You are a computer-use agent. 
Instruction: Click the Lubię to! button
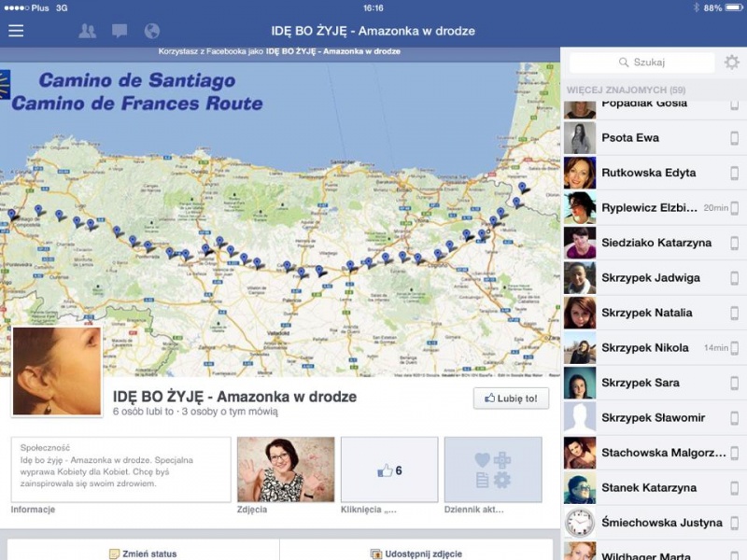[511, 399]
